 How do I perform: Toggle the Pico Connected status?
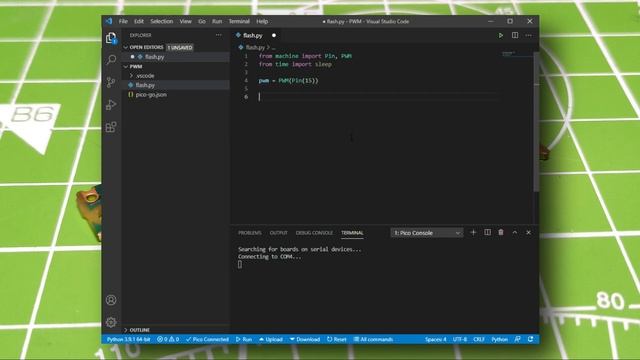(207, 339)
